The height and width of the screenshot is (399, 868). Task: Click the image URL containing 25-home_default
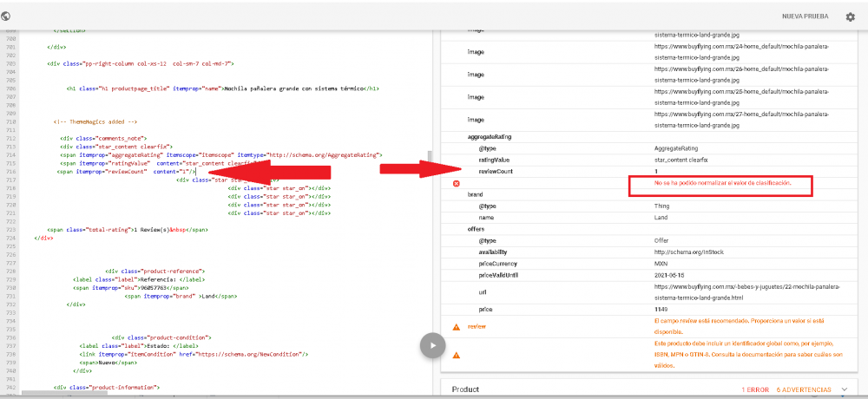(742, 97)
